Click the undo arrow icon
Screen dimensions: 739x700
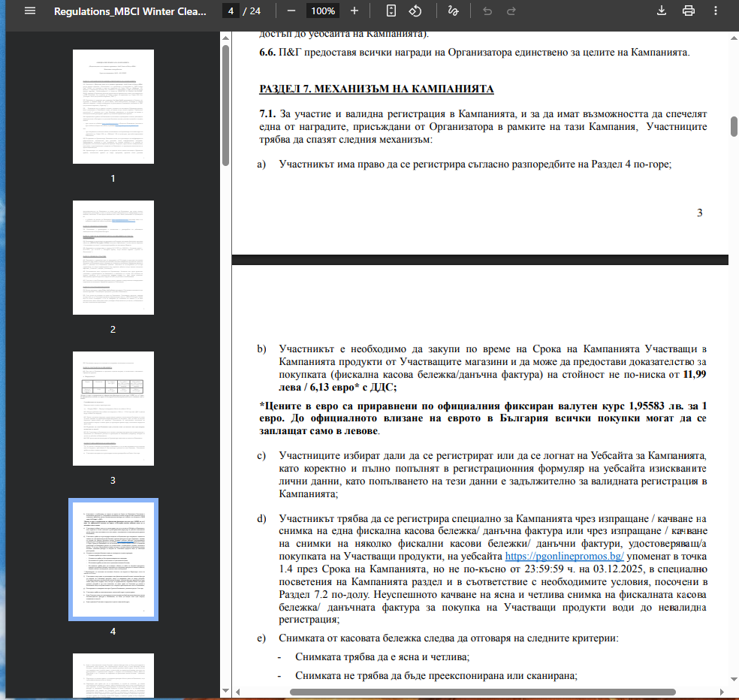click(487, 11)
